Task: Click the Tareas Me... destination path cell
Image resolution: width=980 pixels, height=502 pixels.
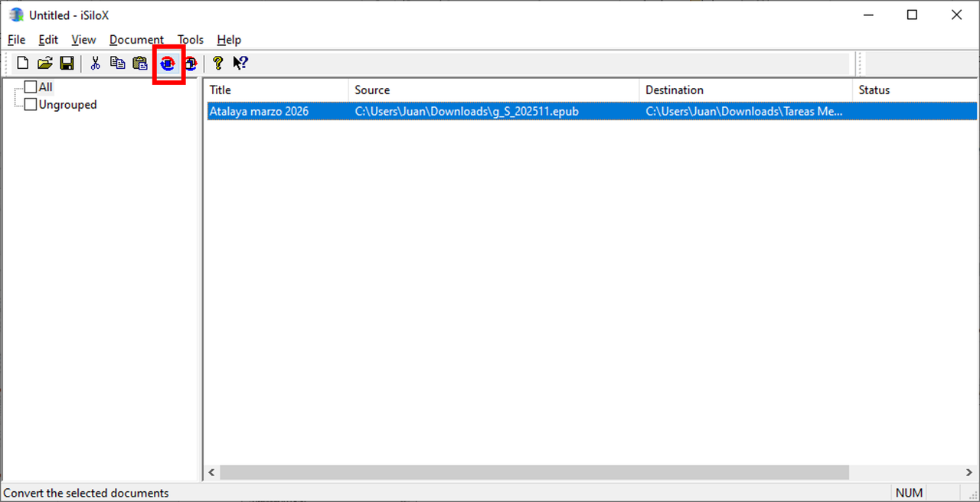Action: (743, 112)
